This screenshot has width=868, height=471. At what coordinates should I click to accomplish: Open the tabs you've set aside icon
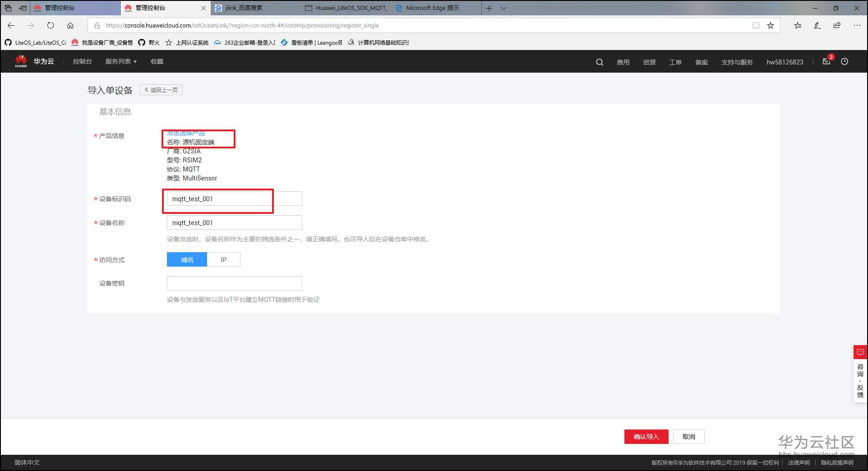click(8, 8)
